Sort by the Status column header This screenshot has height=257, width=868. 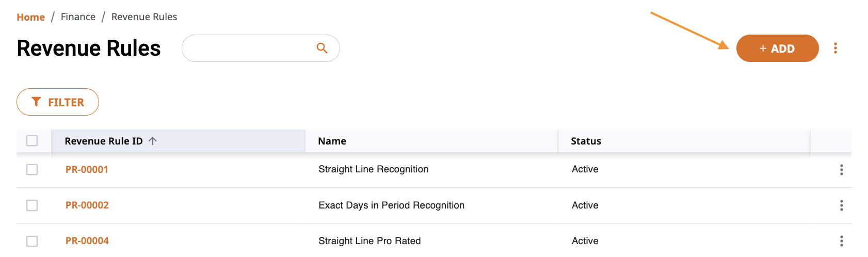[586, 141]
